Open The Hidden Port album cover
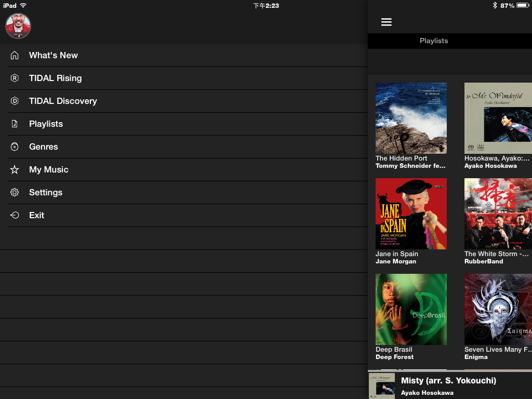Viewport: 532px width, 399px height. pyautogui.click(x=411, y=118)
